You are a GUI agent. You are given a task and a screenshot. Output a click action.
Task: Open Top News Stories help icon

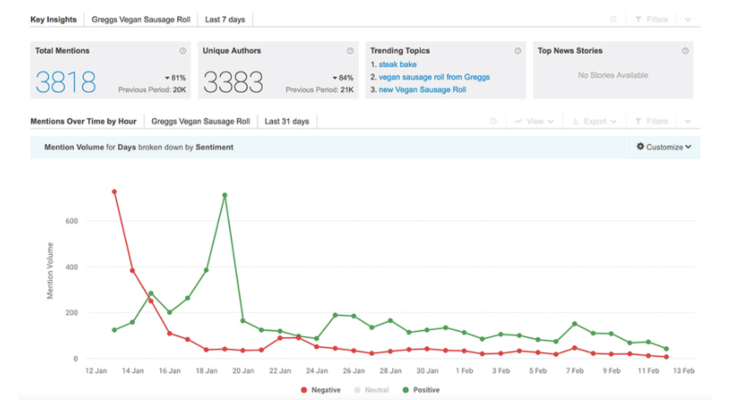click(x=685, y=51)
